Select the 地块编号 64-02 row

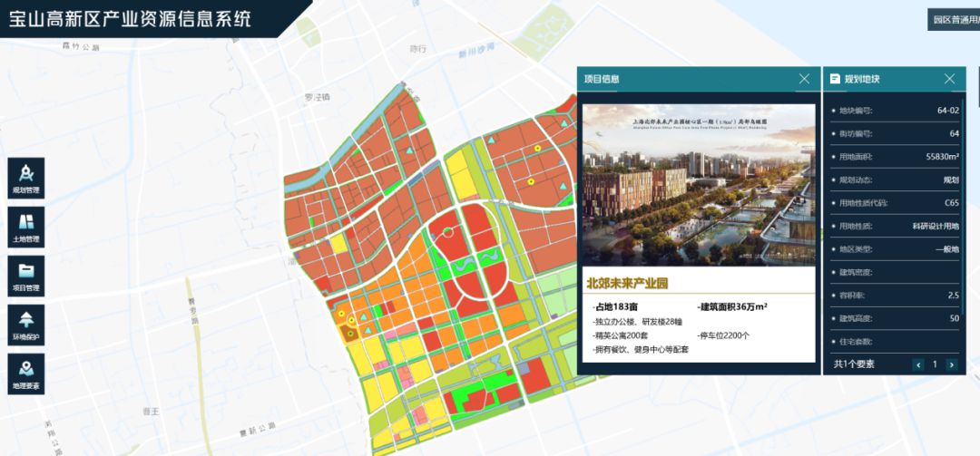click(x=895, y=111)
